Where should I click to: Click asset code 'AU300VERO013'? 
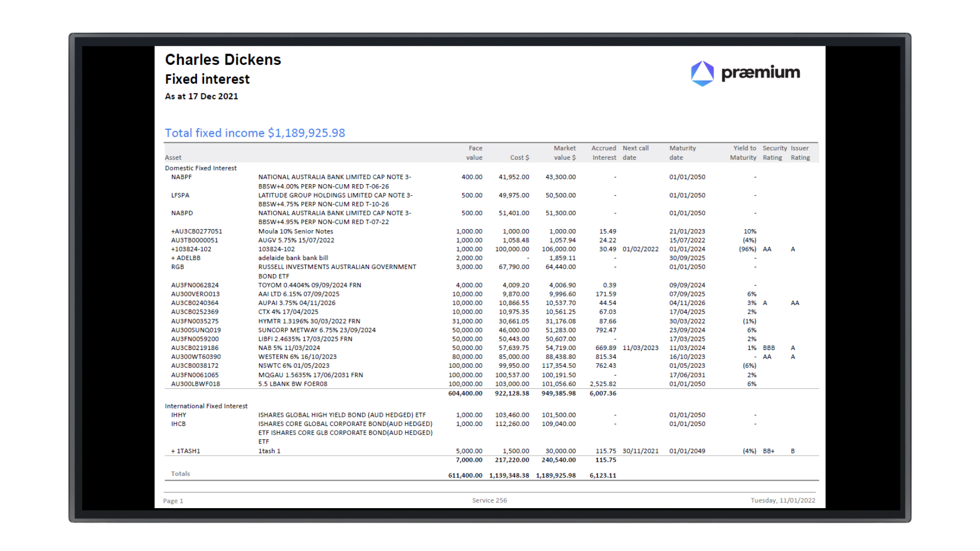195,294
